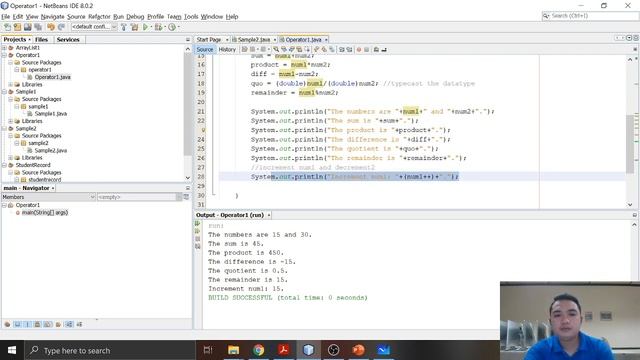Click the NetBeans cube taskbar icon

tap(309, 350)
